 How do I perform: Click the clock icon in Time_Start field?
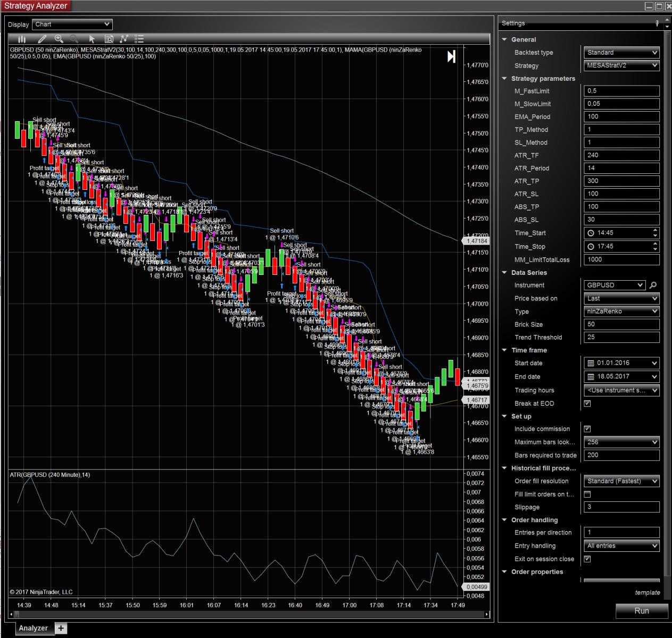coord(591,233)
